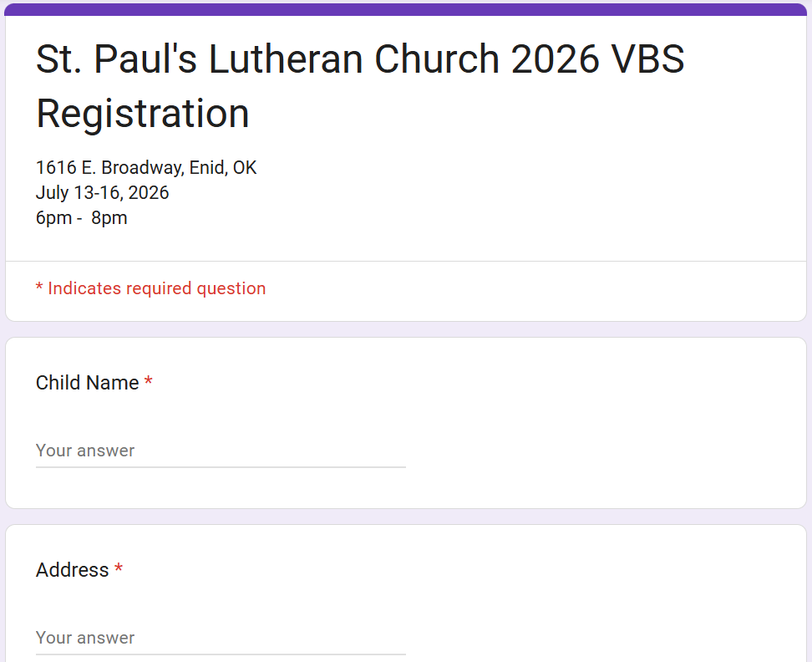Click the divider line above the required notice

pyautogui.click(x=406, y=262)
